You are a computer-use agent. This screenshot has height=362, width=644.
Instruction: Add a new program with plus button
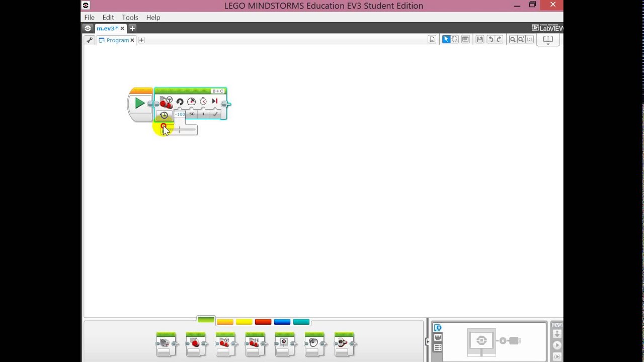(x=141, y=40)
